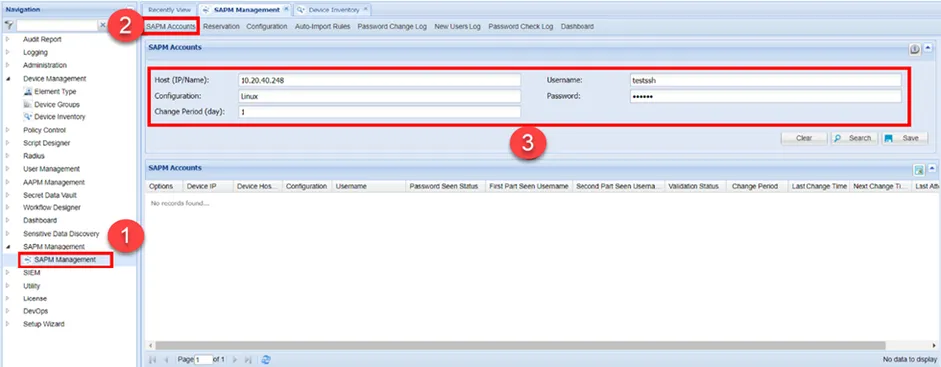Switch to the Recently View tab
The image size is (941, 367).
tap(169, 10)
